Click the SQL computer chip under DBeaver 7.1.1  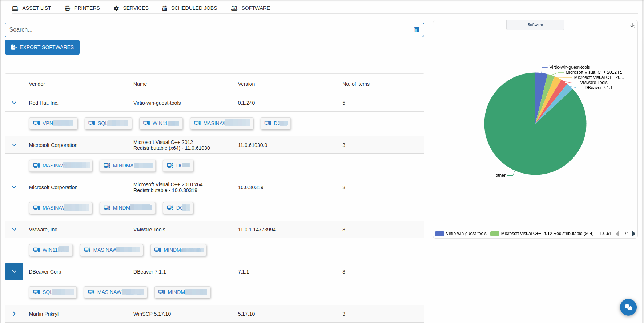tap(53, 292)
